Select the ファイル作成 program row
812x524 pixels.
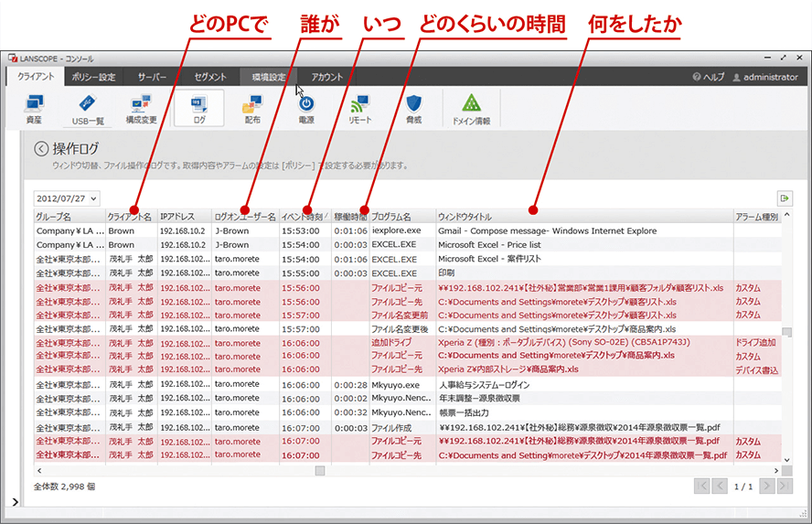408,428
